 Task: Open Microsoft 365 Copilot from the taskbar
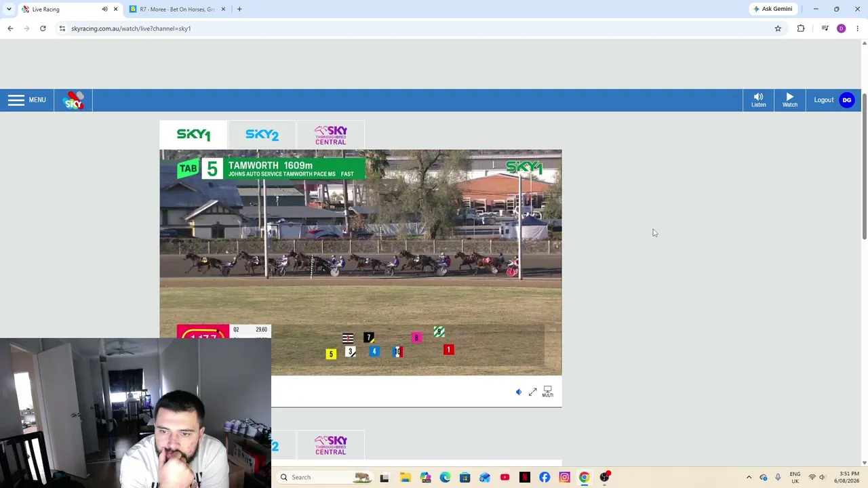425,477
